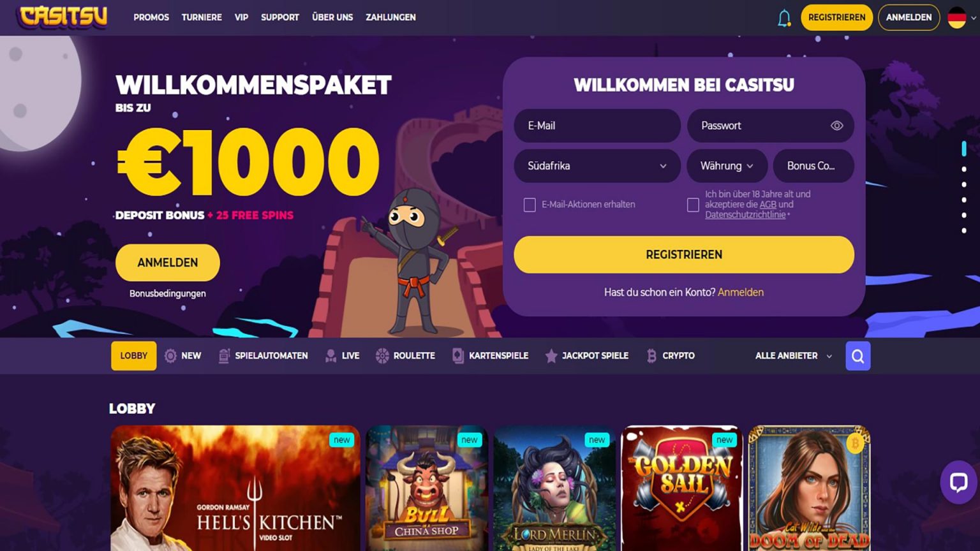Viewport: 980px width, 551px height.
Task: Click the E-Mail input field
Action: click(x=597, y=126)
